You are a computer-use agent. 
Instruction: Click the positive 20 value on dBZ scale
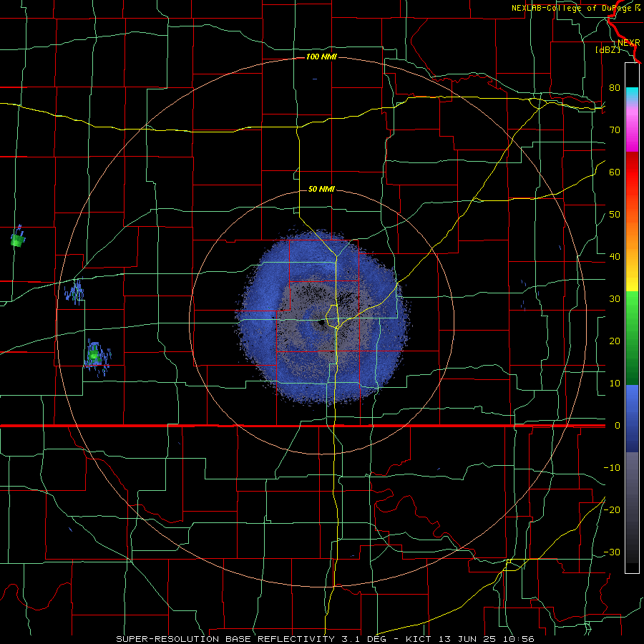click(x=615, y=341)
